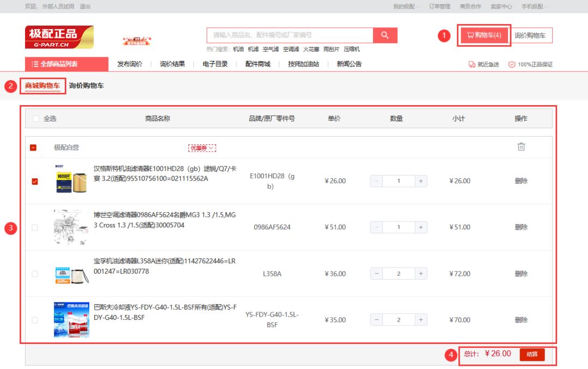Click hot search term 空调滤
Viewport: 588px width, 369px height.
coord(291,49)
